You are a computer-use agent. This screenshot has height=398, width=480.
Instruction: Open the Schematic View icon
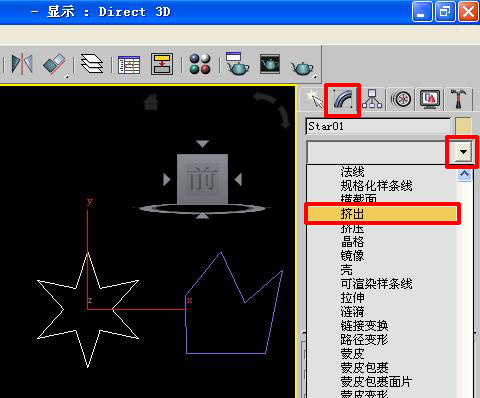click(x=162, y=64)
